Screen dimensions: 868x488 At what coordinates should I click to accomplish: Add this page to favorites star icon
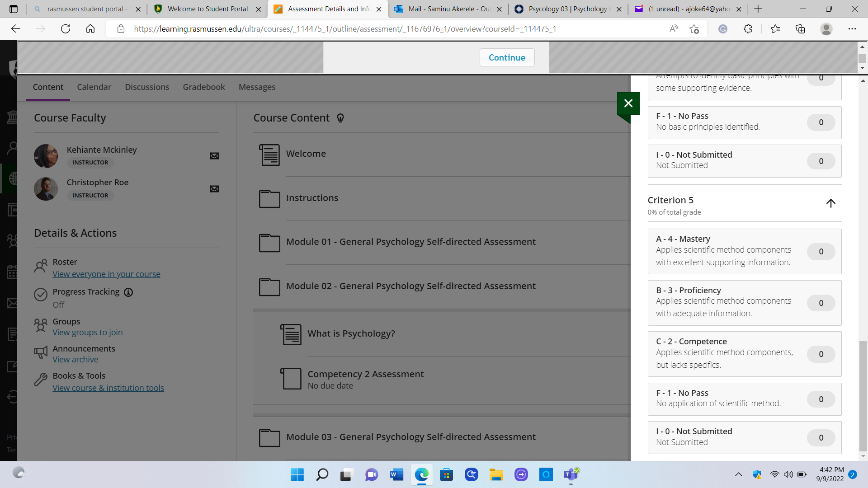pyautogui.click(x=694, y=29)
